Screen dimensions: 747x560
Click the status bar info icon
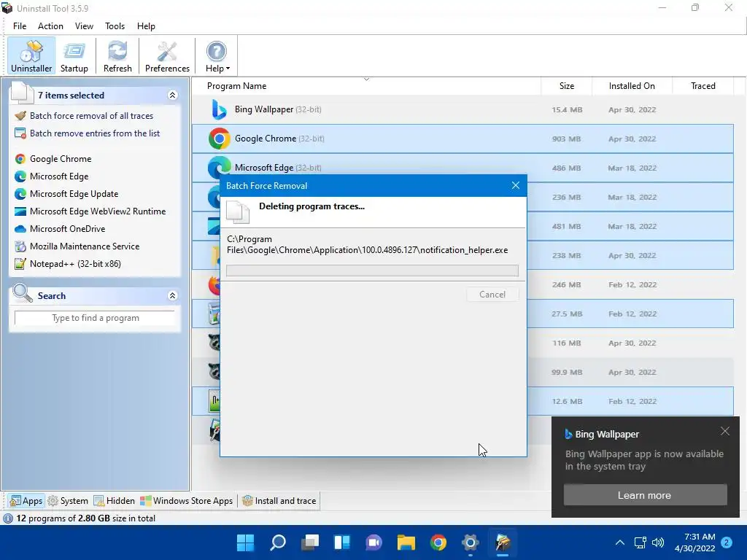click(7, 518)
